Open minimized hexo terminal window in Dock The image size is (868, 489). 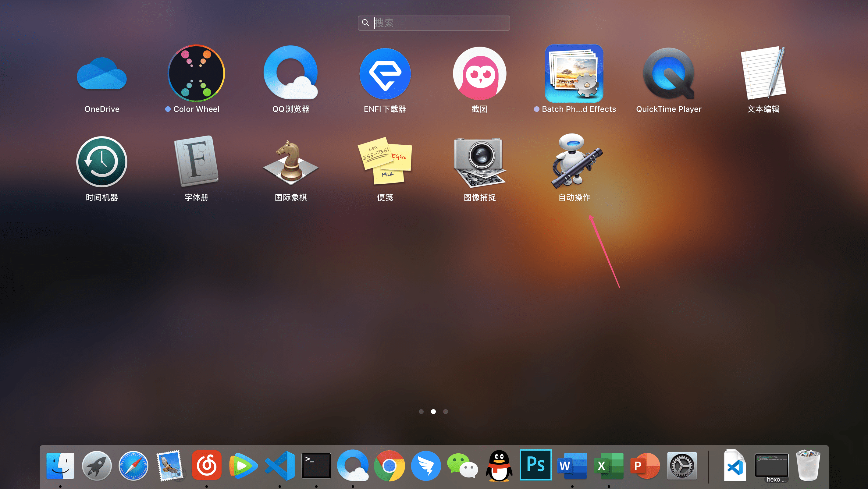(x=772, y=466)
